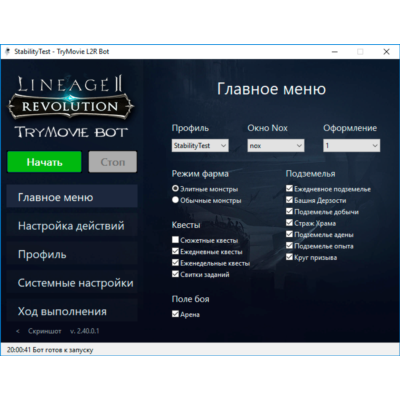The width and height of the screenshot is (400, 400).
Task: Open Настройка действий in the sidebar
Action: click(x=72, y=225)
